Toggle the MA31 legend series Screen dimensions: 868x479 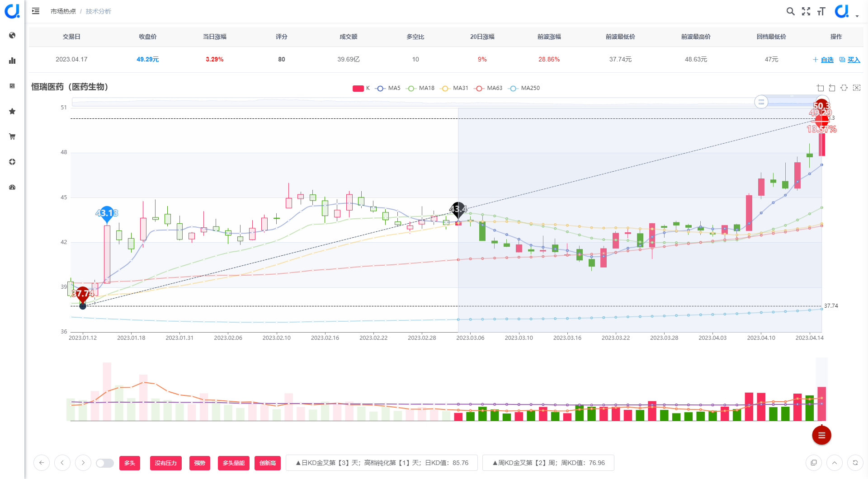454,88
